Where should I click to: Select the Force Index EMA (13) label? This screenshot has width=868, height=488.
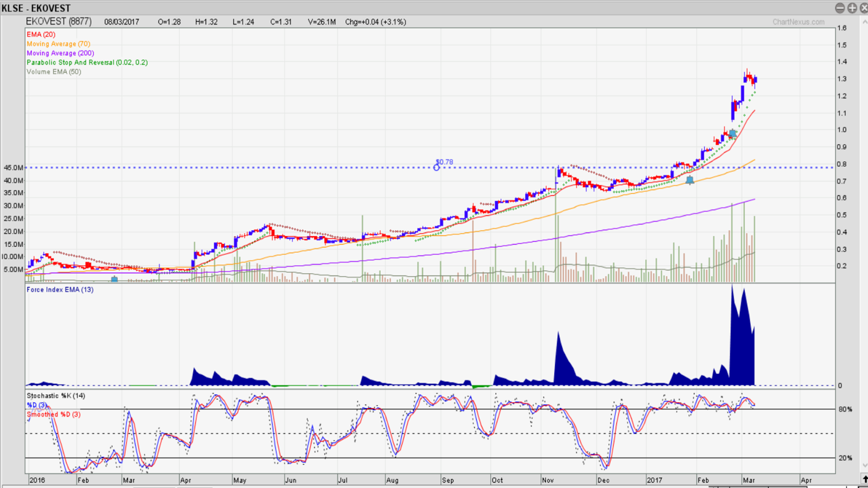tap(60, 290)
